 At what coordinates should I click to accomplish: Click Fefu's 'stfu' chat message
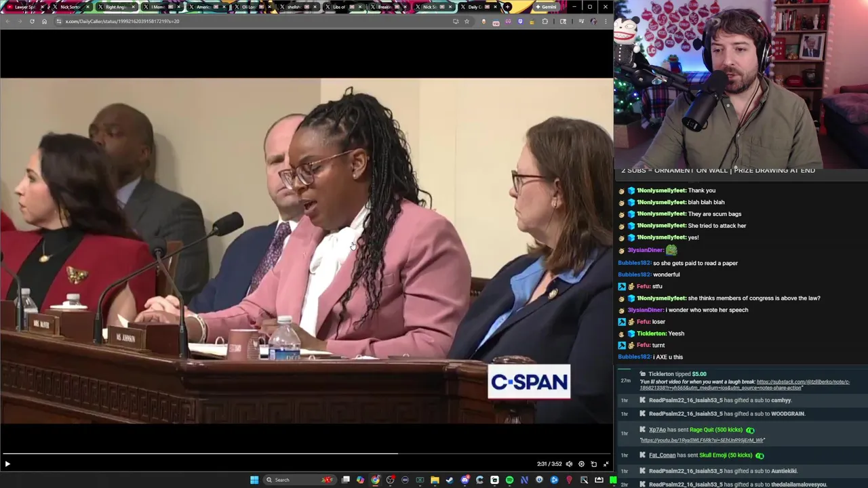click(657, 286)
